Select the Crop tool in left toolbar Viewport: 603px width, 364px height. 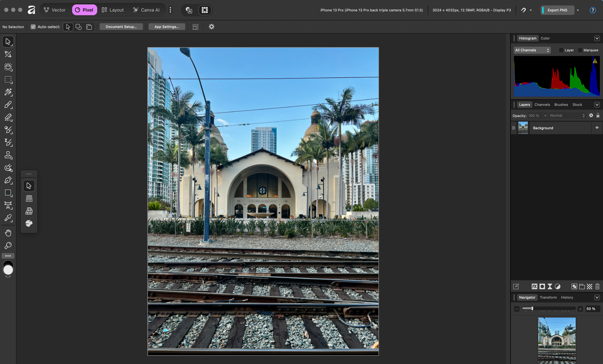point(8,54)
